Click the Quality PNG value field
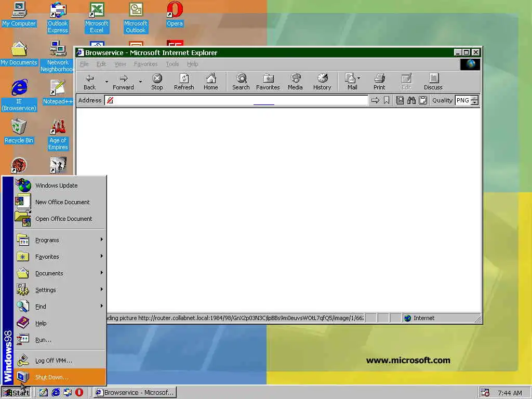Viewport: 532px width, 399px height. click(x=463, y=100)
